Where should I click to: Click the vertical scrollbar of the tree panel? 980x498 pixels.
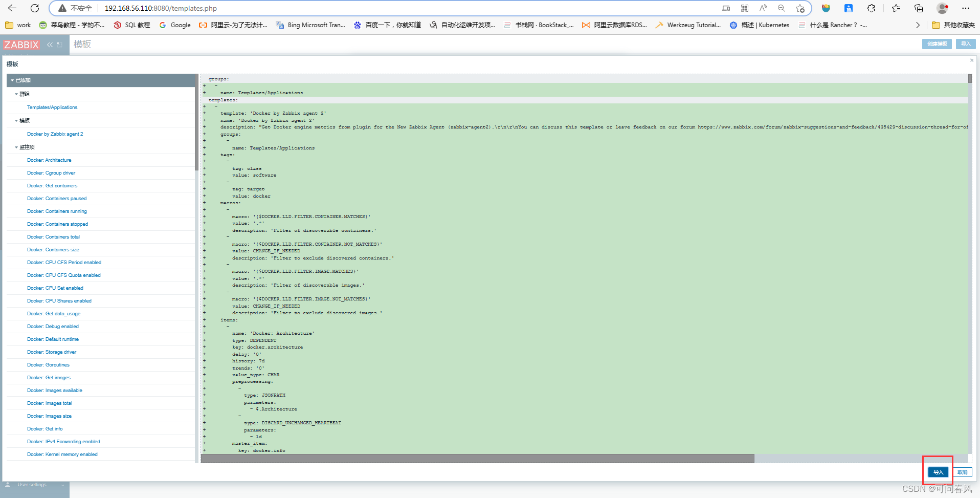(x=196, y=123)
